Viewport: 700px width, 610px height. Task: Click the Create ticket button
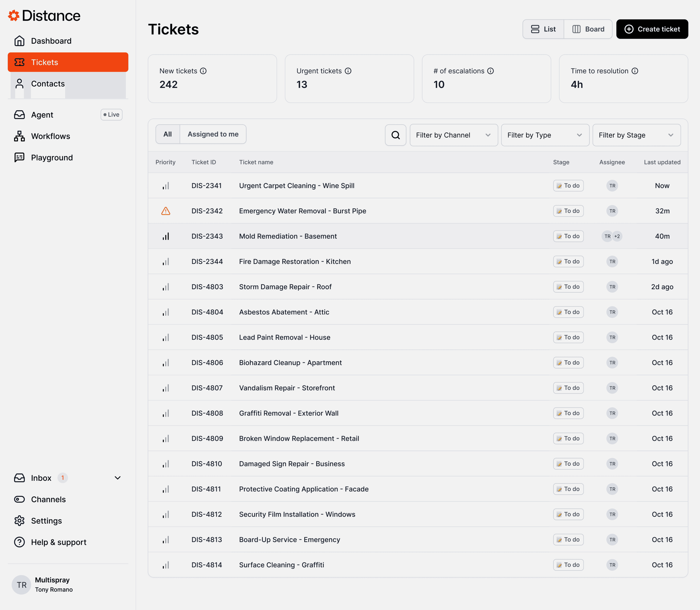652,29
